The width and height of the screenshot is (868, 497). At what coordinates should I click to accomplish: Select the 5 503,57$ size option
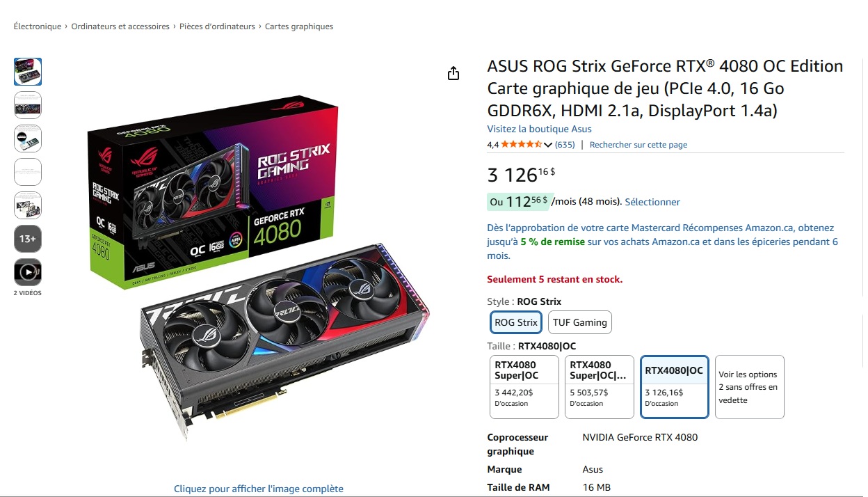[600, 387]
